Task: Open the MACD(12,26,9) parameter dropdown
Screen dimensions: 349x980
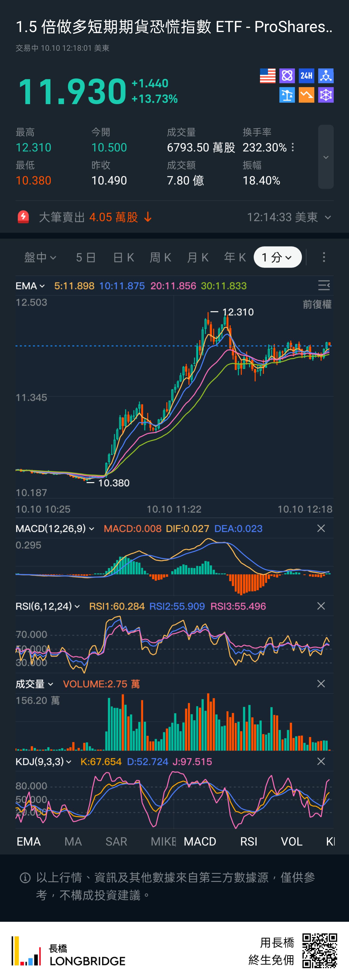Action: tap(55, 528)
